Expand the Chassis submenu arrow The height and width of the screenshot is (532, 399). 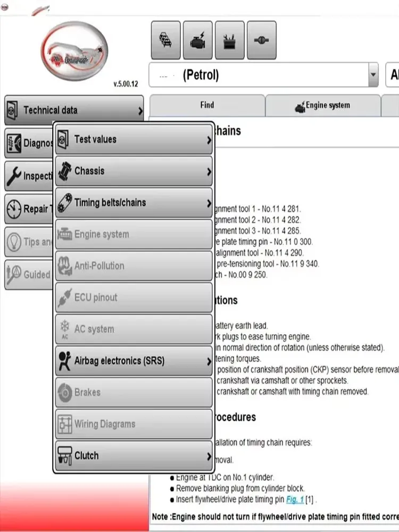coord(209,172)
